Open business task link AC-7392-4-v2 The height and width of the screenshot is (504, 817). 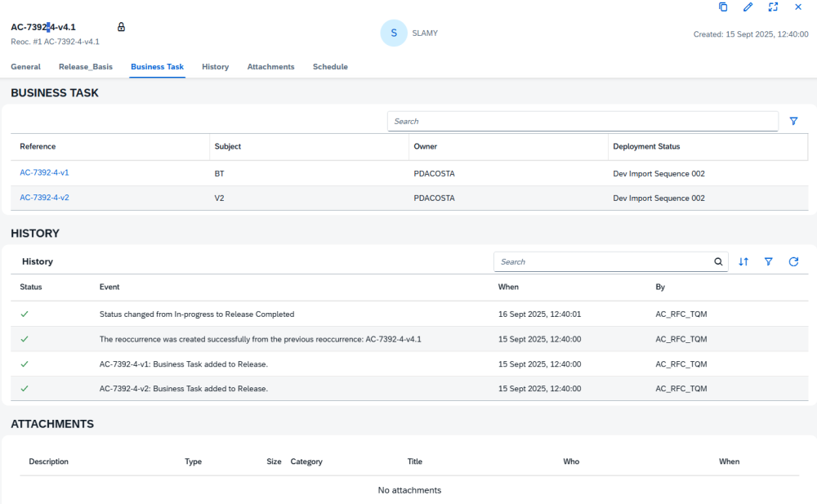[x=44, y=198]
